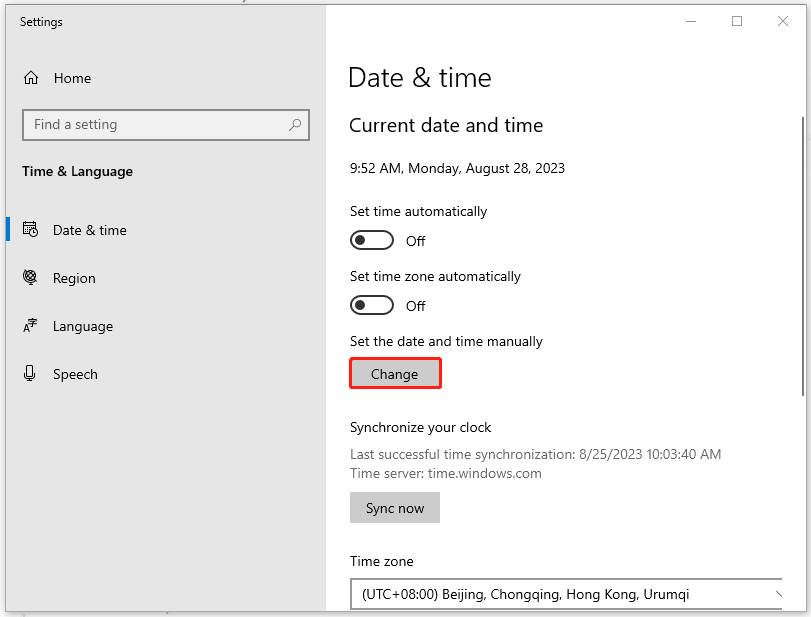Maximize the Settings window
The height and width of the screenshot is (617, 811).
737,21
